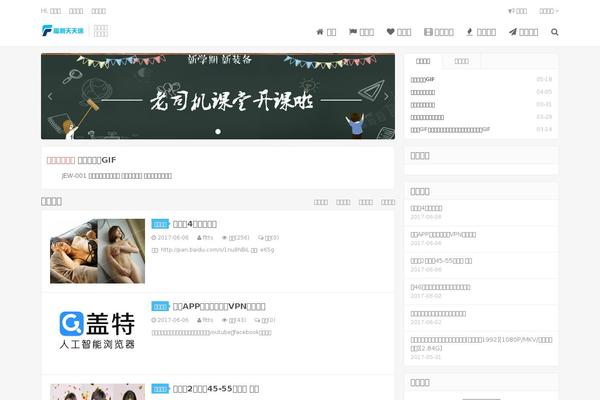Open the post title containing 45-55
600x400 pixels.
[x=216, y=389]
